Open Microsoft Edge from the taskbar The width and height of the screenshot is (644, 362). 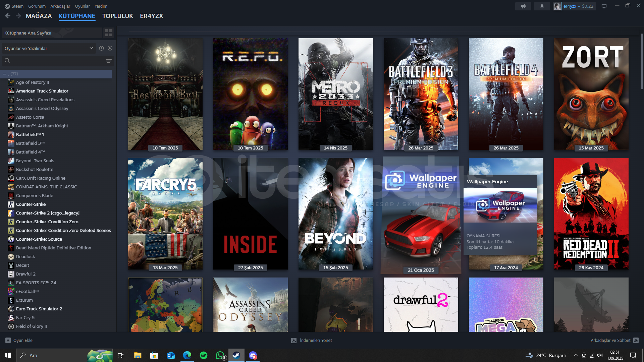coord(187,355)
